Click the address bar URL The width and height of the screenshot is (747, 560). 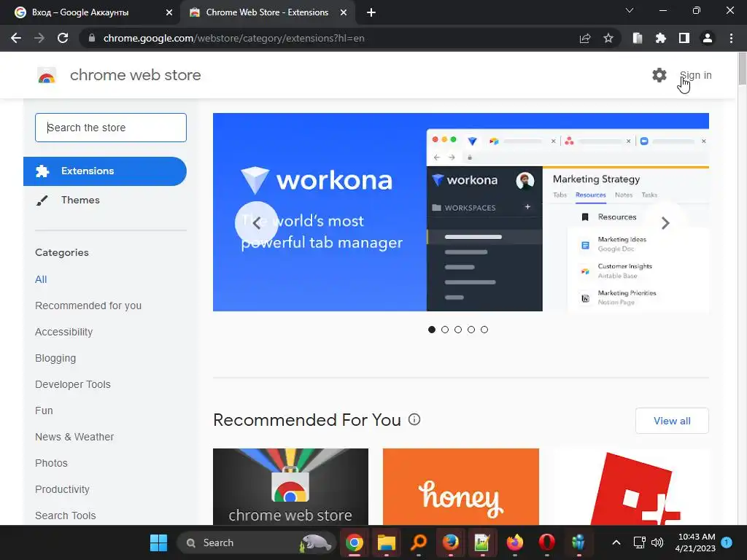click(234, 38)
